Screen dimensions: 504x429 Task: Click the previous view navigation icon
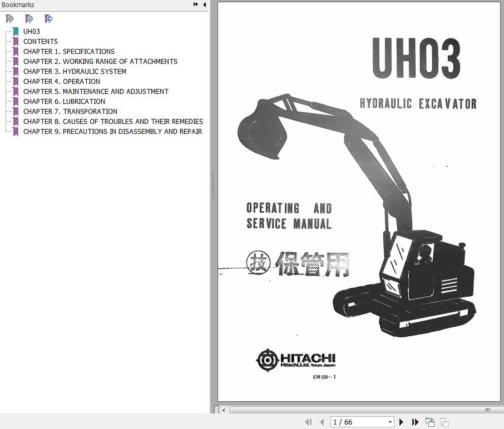coord(430,422)
